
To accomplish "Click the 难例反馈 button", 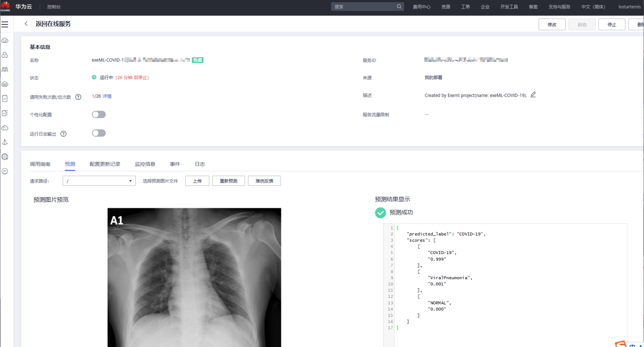I will (x=264, y=181).
